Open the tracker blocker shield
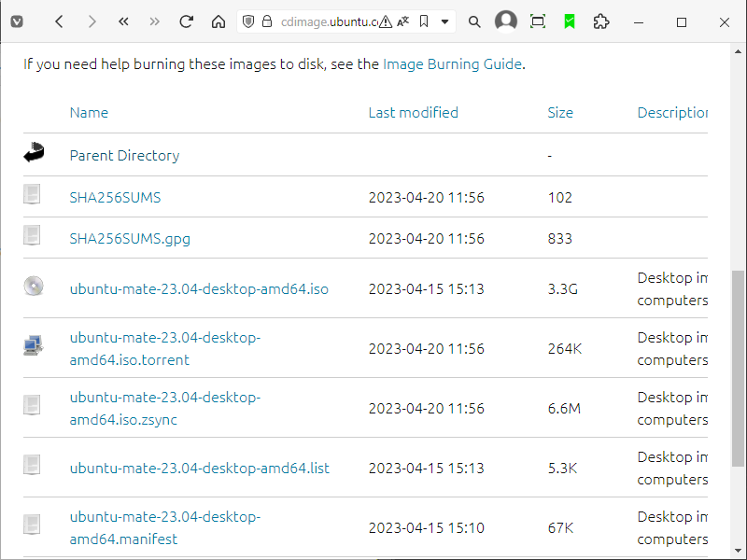Viewport: 747px width, 560px height. coord(248,21)
